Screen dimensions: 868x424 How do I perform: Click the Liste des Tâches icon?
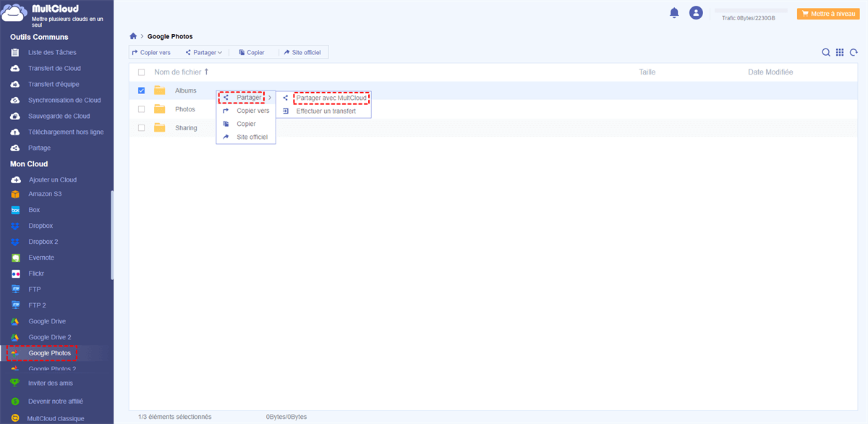tap(15, 52)
